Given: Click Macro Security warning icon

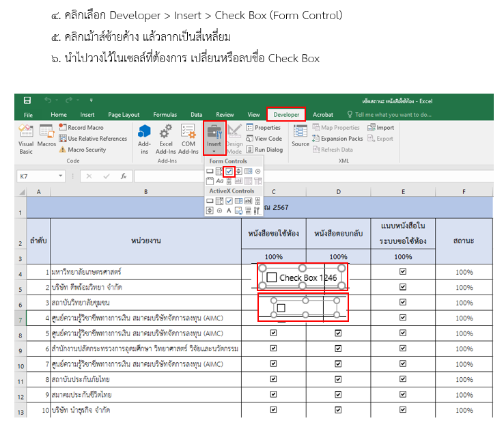Looking at the screenshot, I should [x=62, y=150].
